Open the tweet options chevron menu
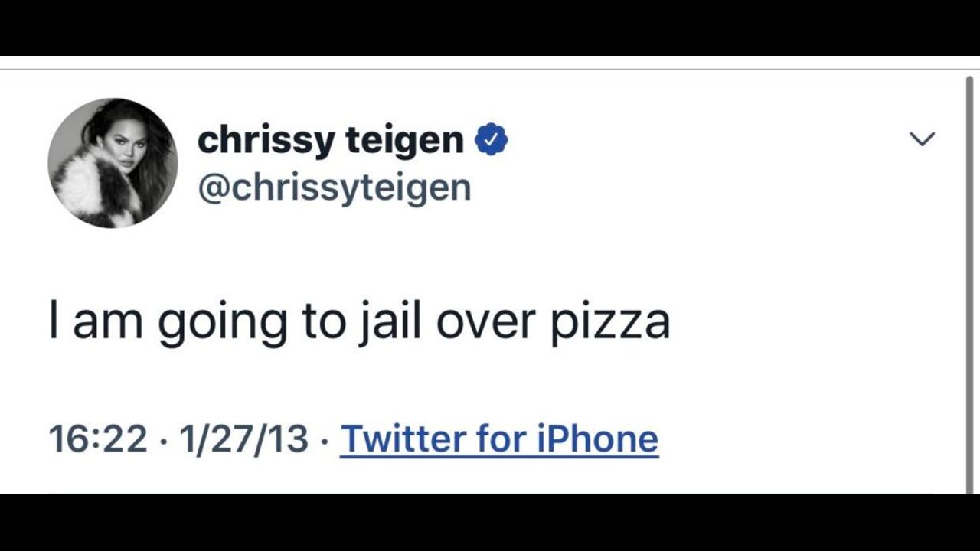The height and width of the screenshot is (551, 980). [x=922, y=139]
